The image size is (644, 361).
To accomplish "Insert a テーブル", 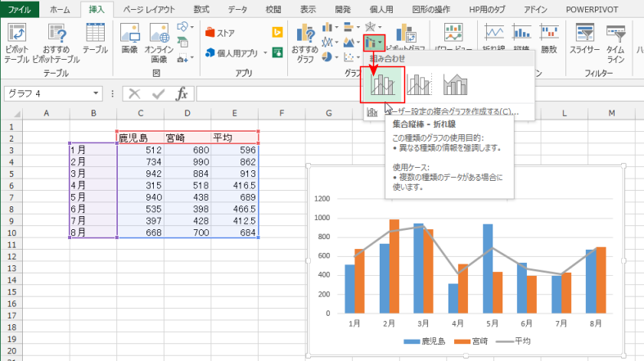I will point(95,39).
